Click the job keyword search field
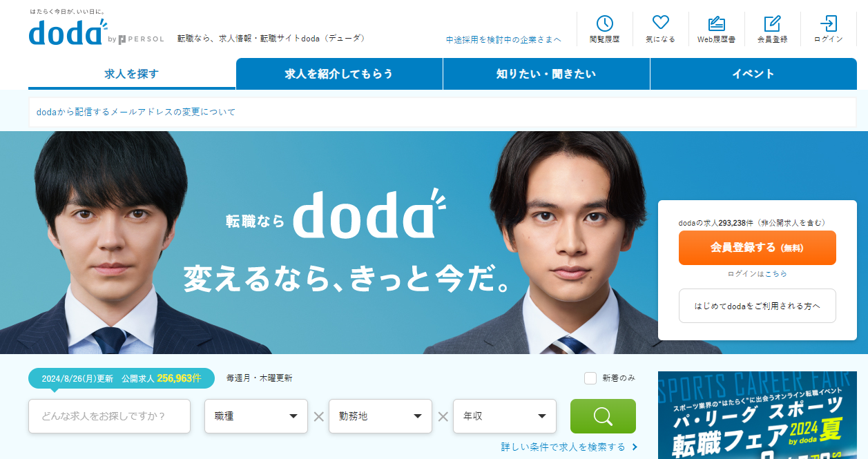Screen dimensions: 868x459 click(109, 416)
